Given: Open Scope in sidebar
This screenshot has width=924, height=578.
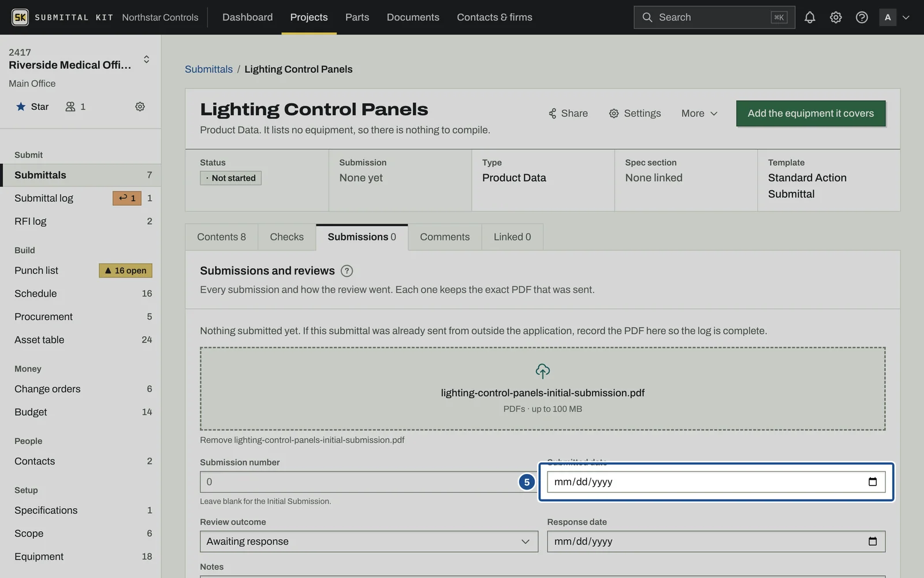Looking at the screenshot, I should tap(81, 533).
